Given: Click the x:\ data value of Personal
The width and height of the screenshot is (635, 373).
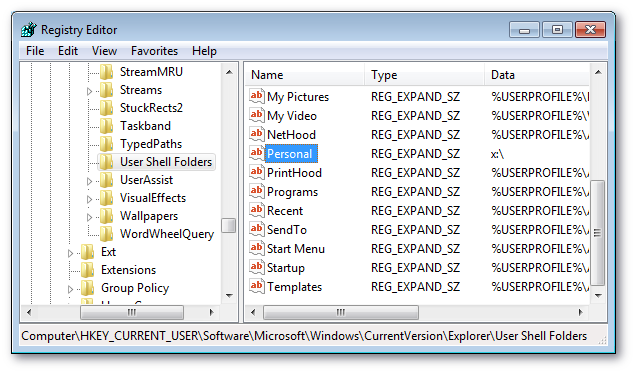Looking at the screenshot, I should point(497,154).
